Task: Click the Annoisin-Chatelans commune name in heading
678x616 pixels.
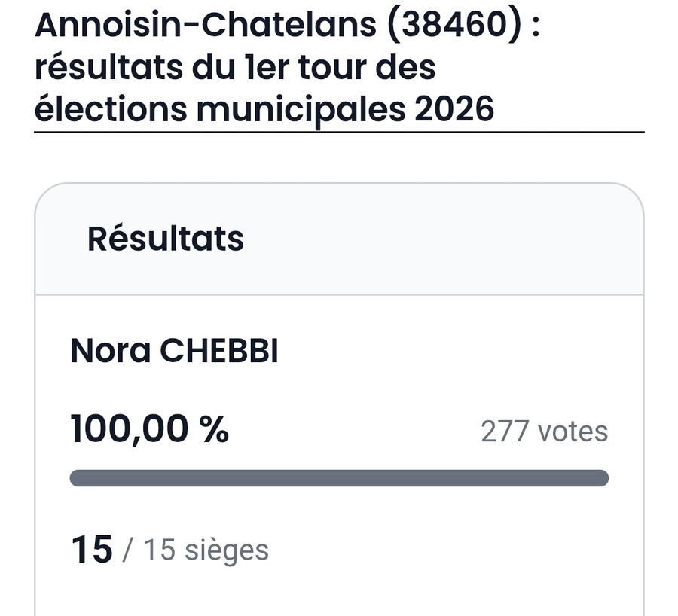Action: pos(205,26)
